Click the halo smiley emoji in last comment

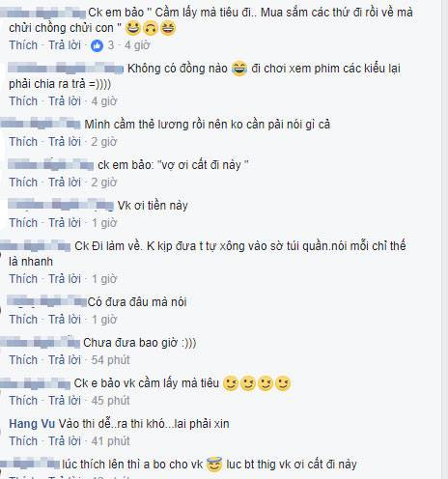(214, 465)
